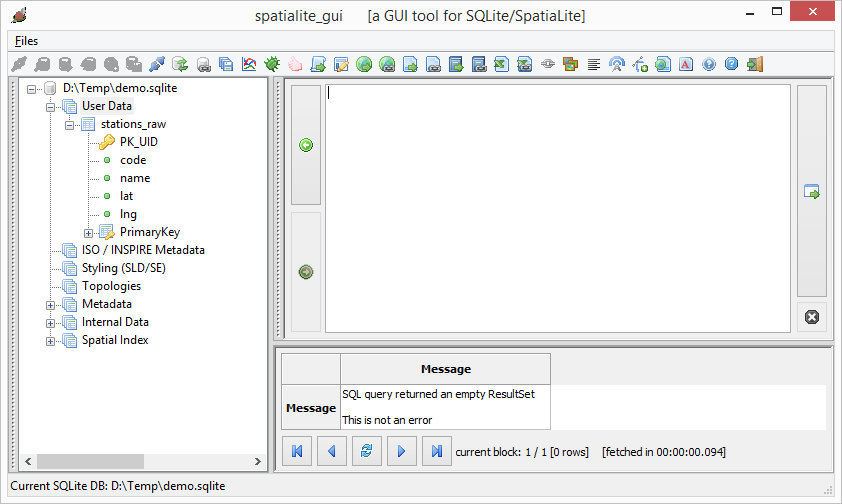This screenshot has height=504, width=842.
Task: Collapse the stations_raw table node
Action: (69, 125)
